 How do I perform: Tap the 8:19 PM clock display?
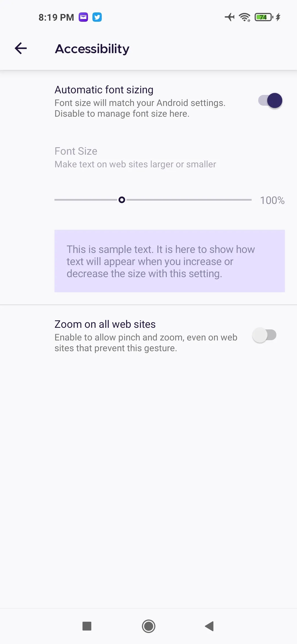coord(56,17)
